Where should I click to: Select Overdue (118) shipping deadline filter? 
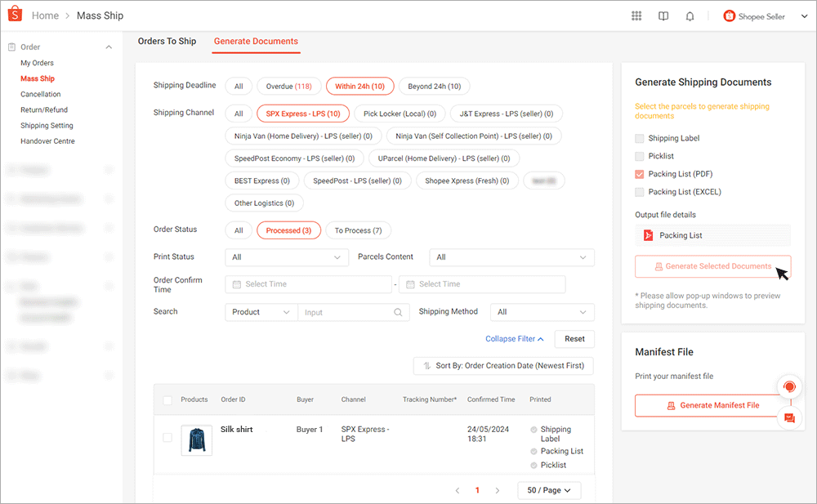pyautogui.click(x=288, y=87)
